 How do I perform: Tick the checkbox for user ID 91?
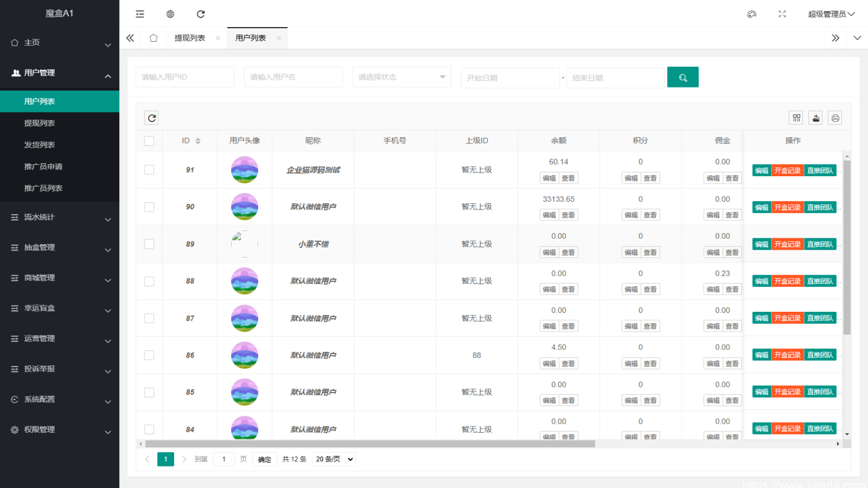[149, 169]
